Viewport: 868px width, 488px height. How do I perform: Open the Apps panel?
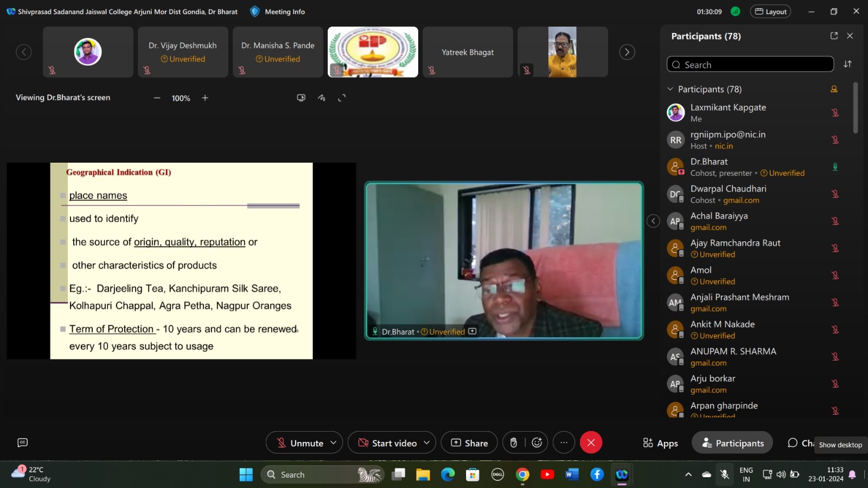pos(660,443)
